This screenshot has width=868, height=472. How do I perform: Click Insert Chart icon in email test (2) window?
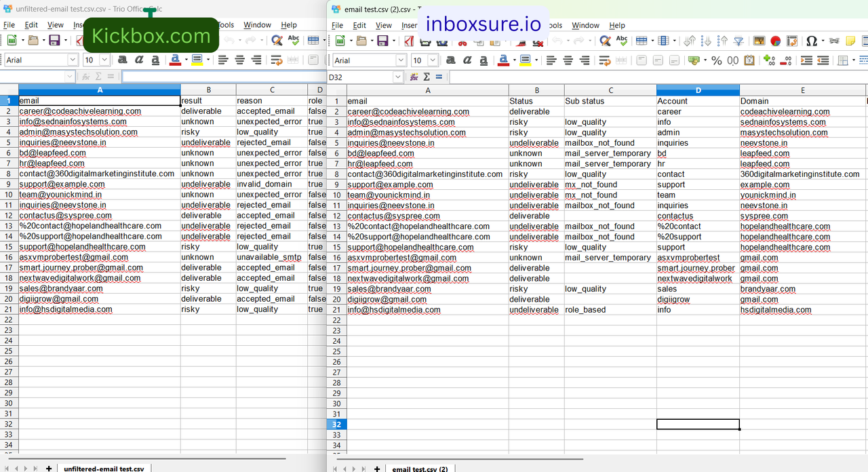(776, 41)
